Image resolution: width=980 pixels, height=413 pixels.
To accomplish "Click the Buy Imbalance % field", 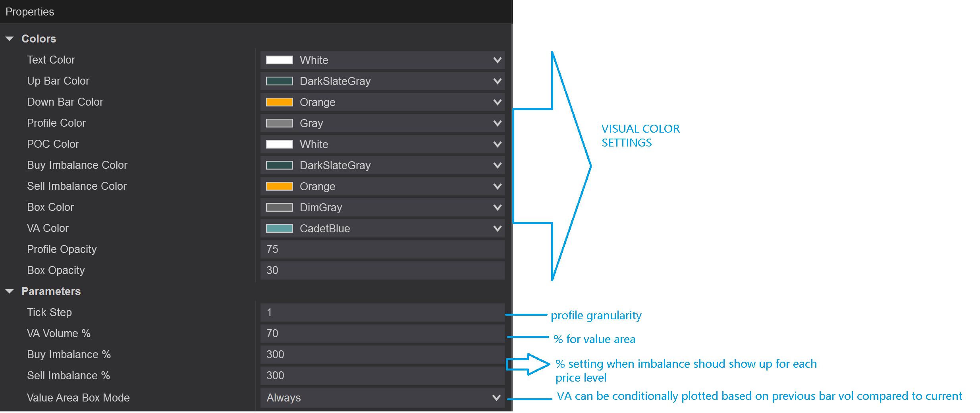I will [381, 355].
